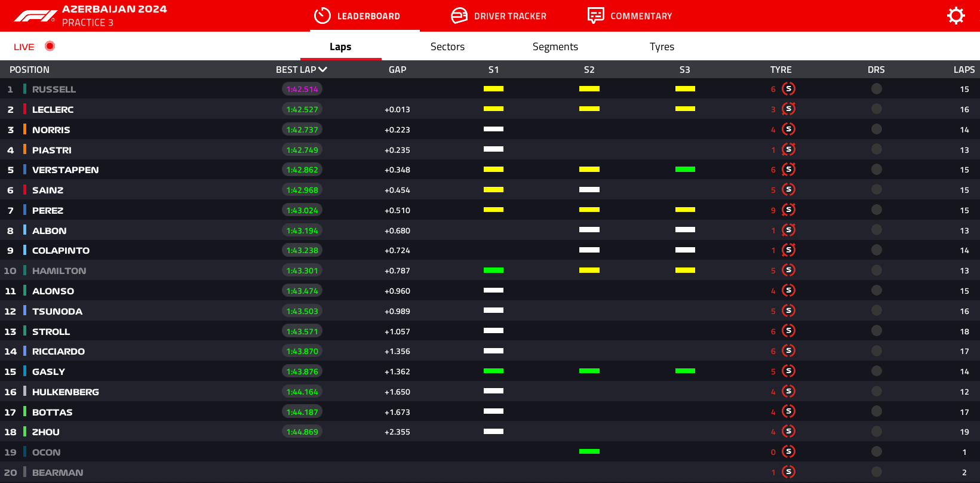
Task: Click Russell's soft tyre icon
Action: [789, 89]
